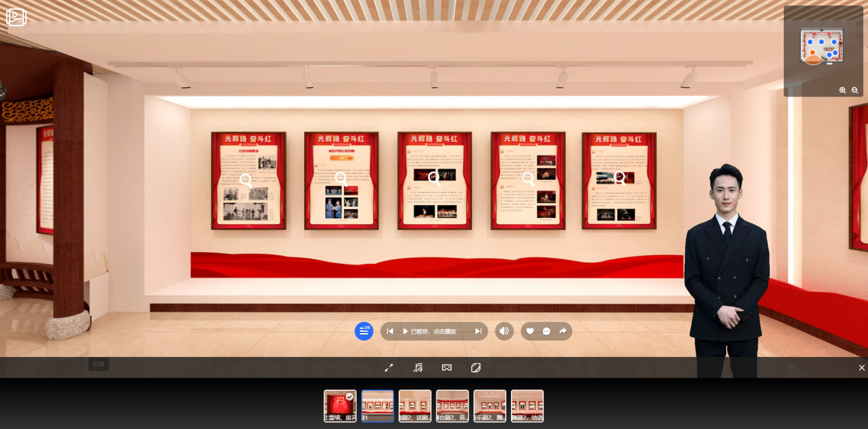Magnify the center exhibition poster on the wall
The height and width of the screenshot is (429, 868).
click(x=434, y=179)
